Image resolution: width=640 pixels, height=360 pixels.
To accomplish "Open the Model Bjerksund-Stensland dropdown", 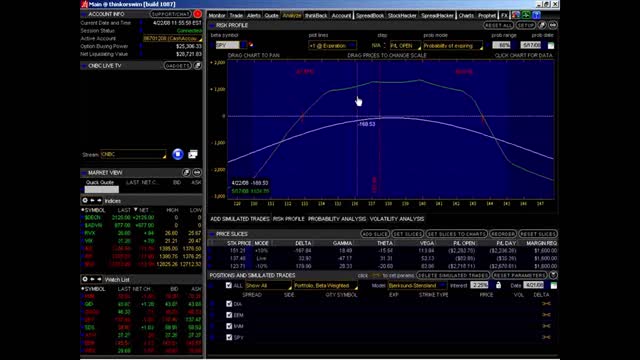I will click(417, 285).
